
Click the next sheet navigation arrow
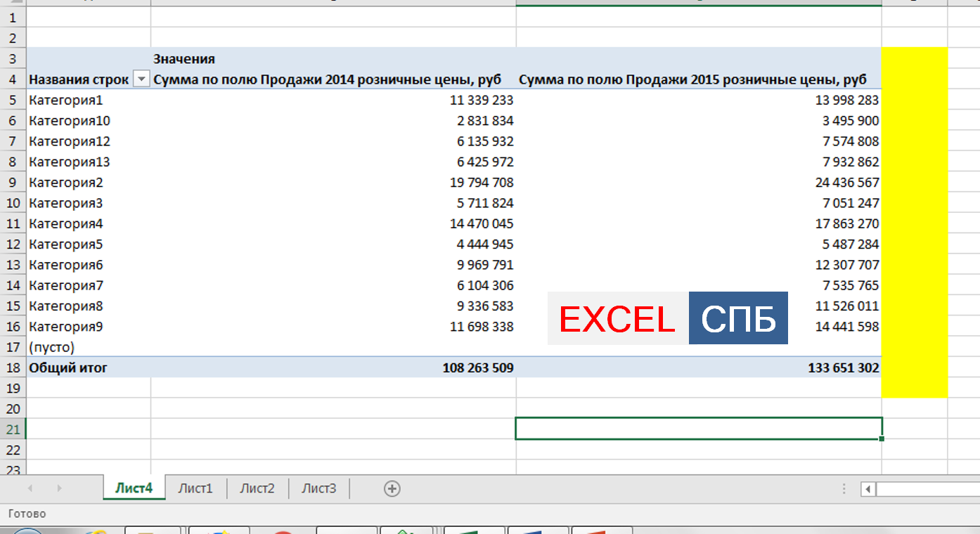click(59, 488)
